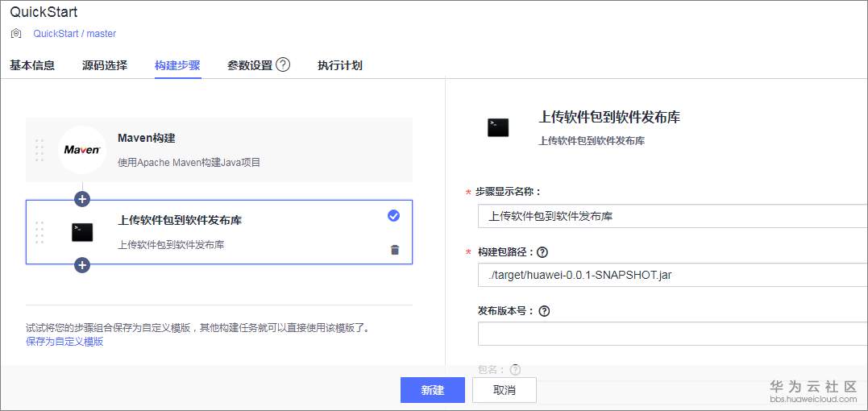The image size is (868, 411).
Task: Open the QuickStart / master breadcrumb link
Action: tap(74, 34)
